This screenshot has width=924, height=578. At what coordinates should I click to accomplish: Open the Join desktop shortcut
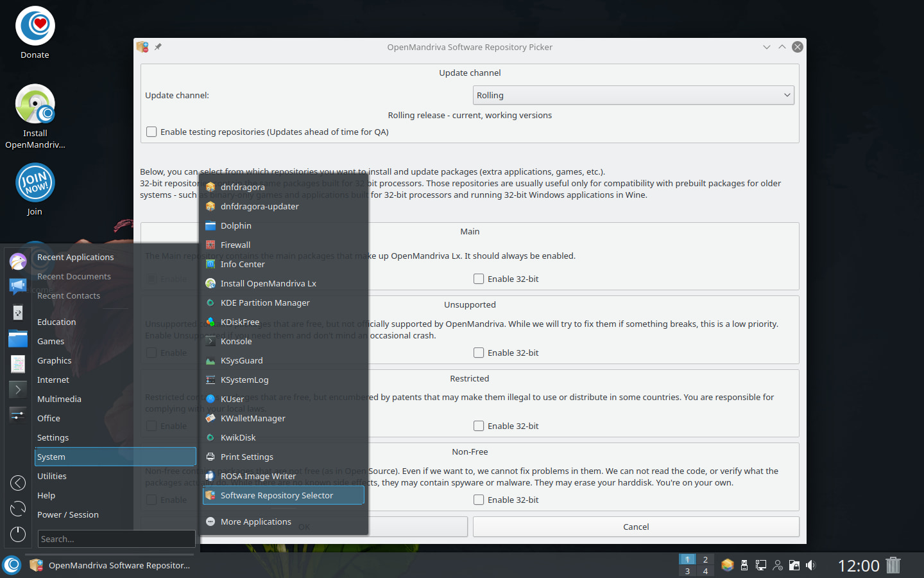(35, 190)
